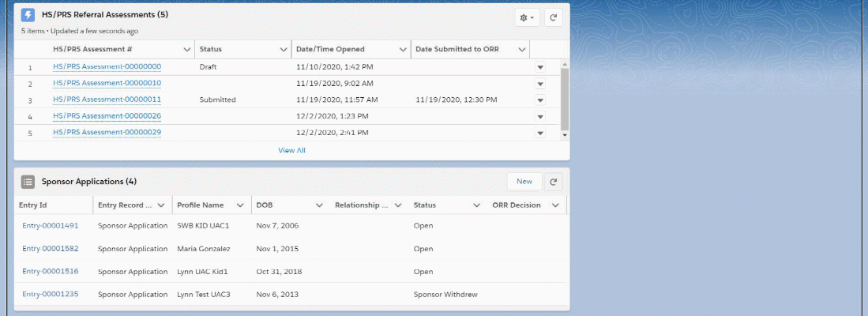Viewport: 868px width, 316px height.
Task: Click the assessments list vertical scrollbar
Action: click(564, 99)
